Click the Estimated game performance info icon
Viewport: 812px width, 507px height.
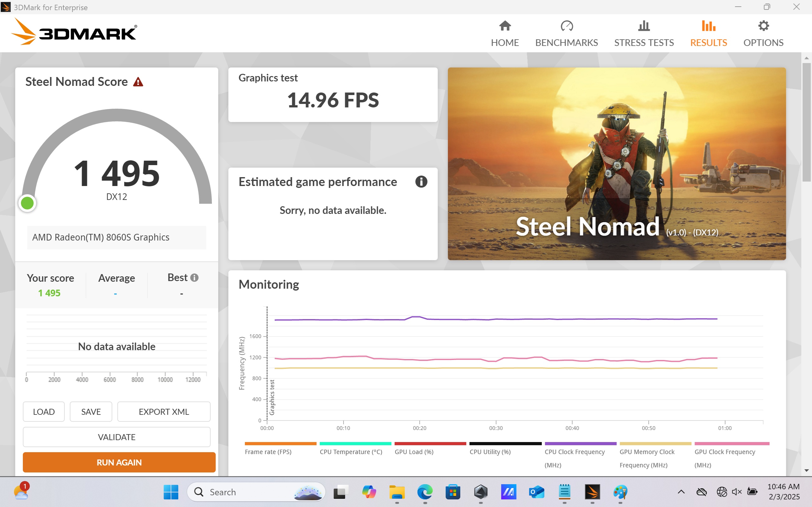[x=421, y=182]
